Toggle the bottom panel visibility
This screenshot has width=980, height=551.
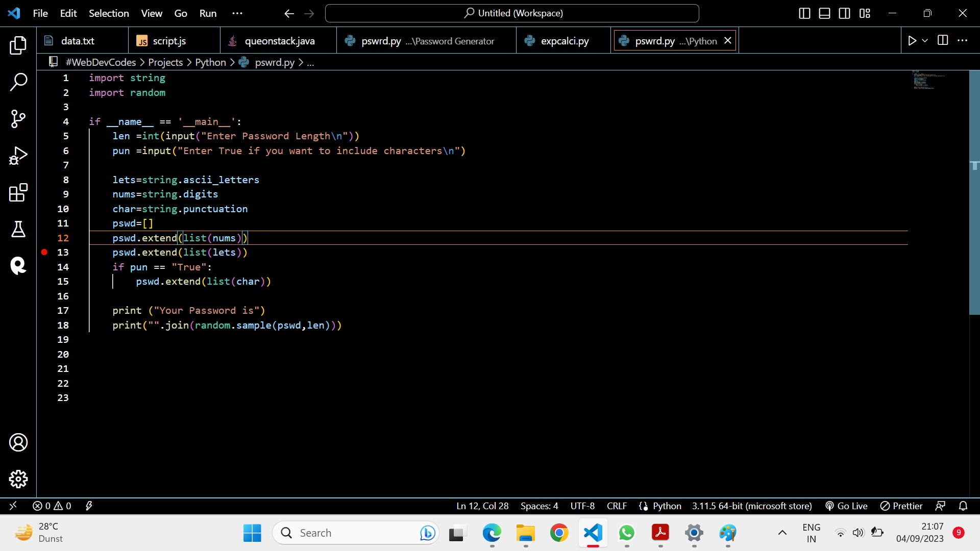(824, 13)
